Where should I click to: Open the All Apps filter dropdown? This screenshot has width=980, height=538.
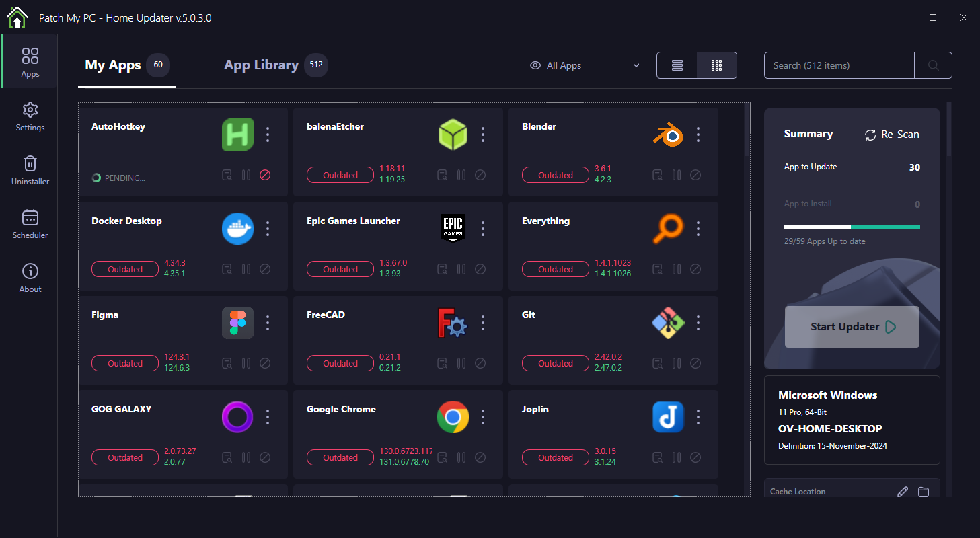[x=585, y=65]
